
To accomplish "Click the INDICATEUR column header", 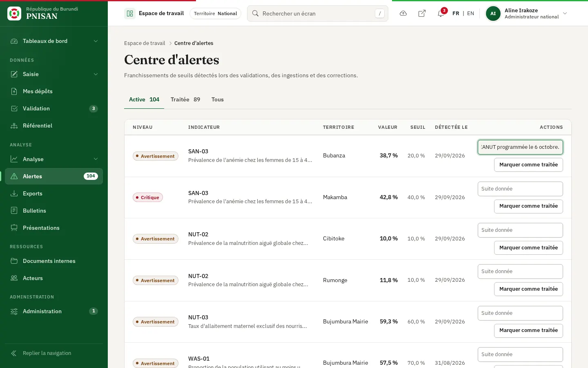I will (x=204, y=127).
